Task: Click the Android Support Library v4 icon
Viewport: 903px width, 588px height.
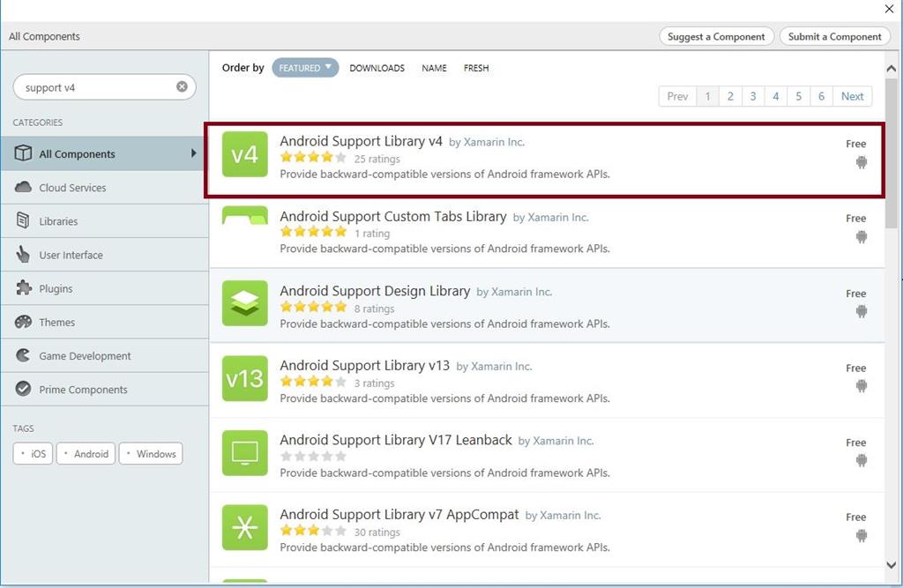Action: [x=245, y=154]
